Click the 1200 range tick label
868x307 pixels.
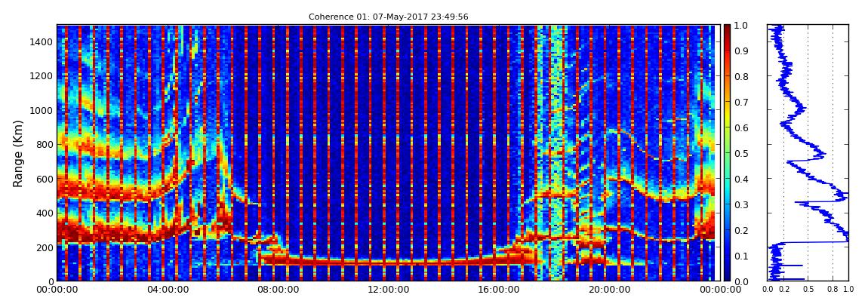click(41, 75)
